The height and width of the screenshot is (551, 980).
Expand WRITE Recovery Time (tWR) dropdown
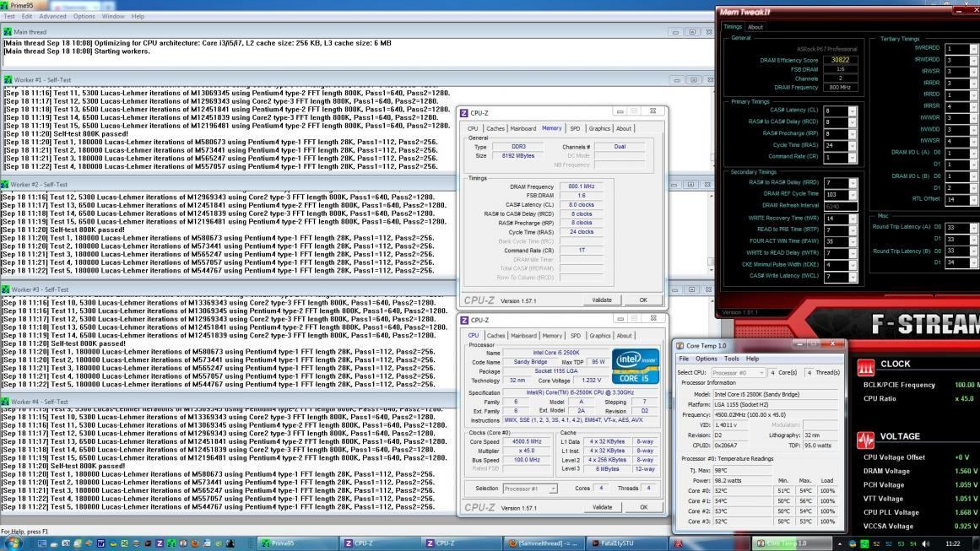click(x=852, y=219)
